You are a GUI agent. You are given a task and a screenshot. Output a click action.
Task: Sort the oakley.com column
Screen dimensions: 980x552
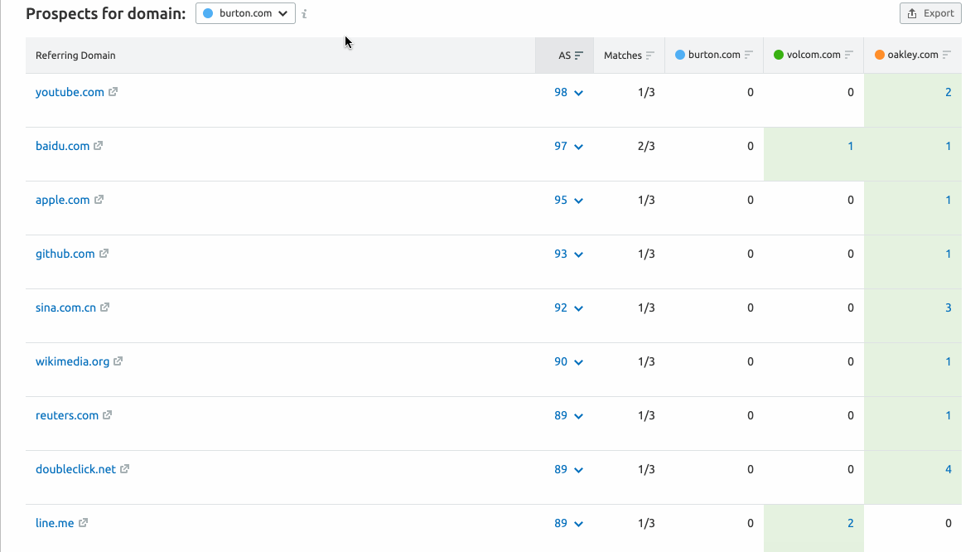pos(947,55)
